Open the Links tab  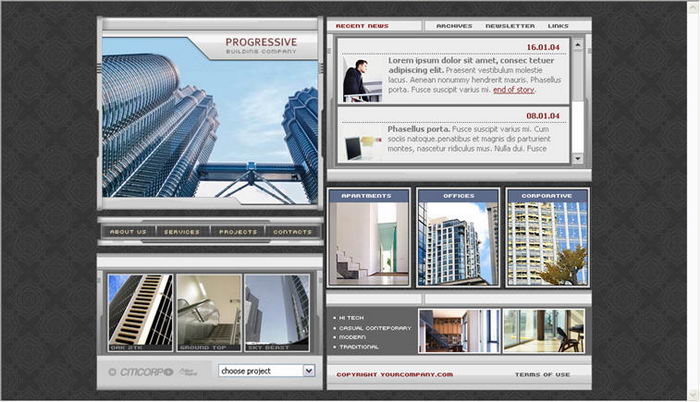coord(558,26)
